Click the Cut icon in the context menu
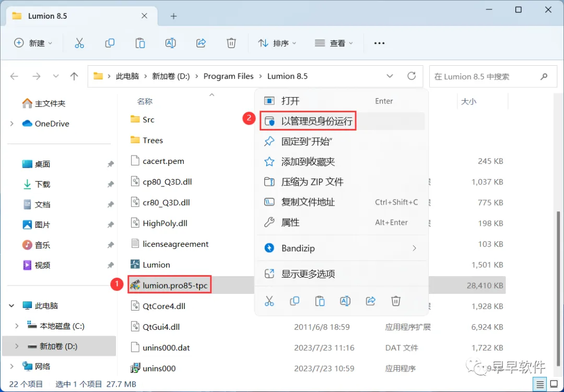This screenshot has height=392, width=564. click(269, 301)
